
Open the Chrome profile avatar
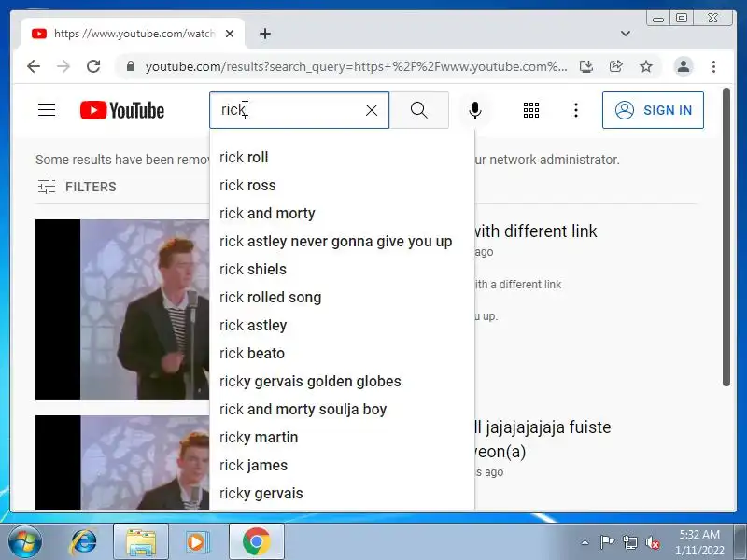(684, 66)
